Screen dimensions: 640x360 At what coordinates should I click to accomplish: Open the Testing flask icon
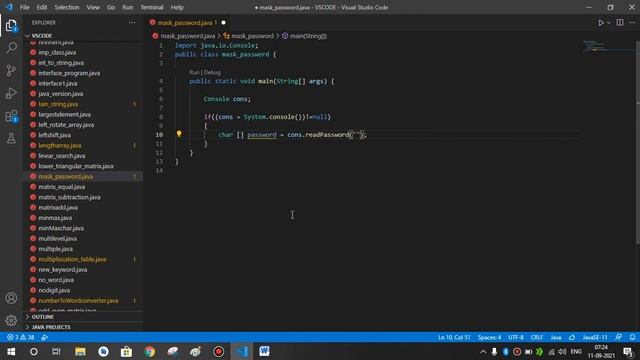[11, 138]
